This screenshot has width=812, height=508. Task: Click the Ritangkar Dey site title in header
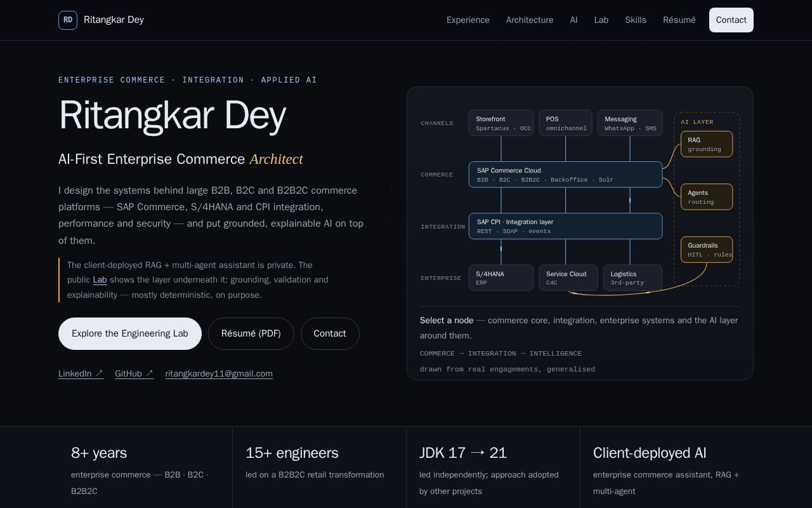pos(114,20)
